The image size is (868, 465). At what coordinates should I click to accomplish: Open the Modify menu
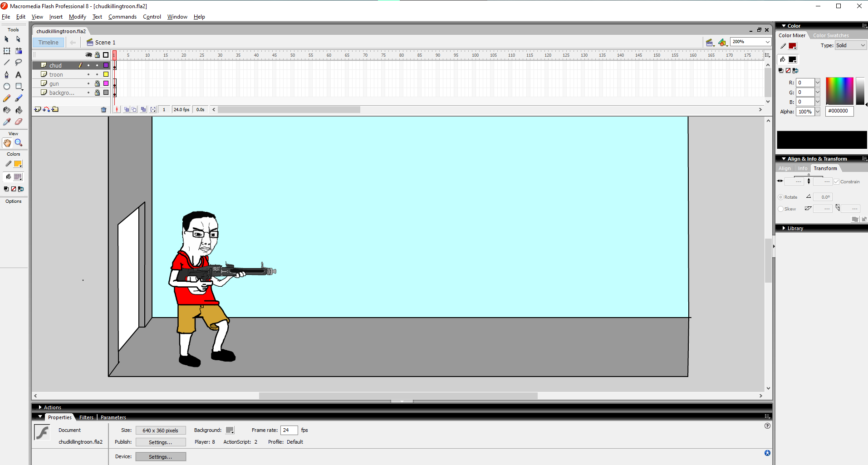[x=77, y=17]
